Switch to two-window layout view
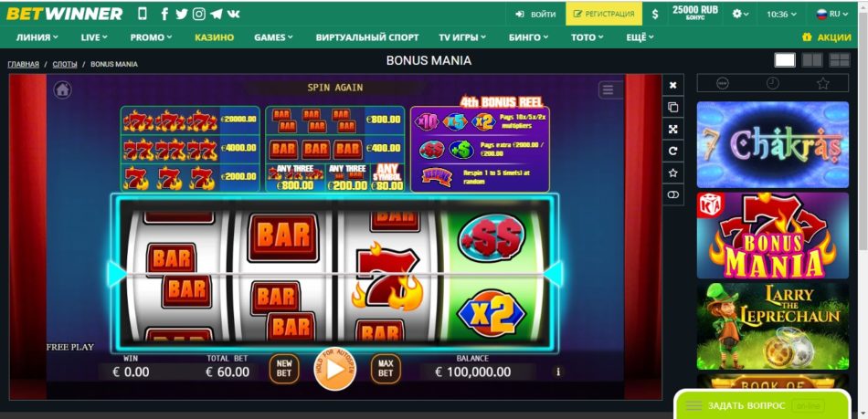 [x=812, y=60]
